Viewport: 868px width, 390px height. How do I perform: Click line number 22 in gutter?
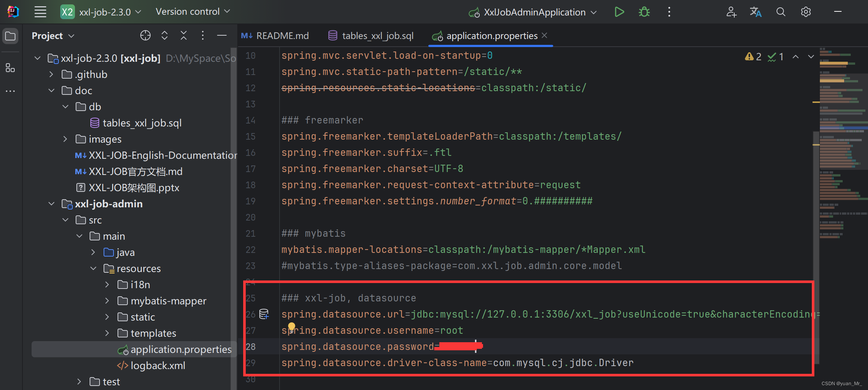coord(251,250)
